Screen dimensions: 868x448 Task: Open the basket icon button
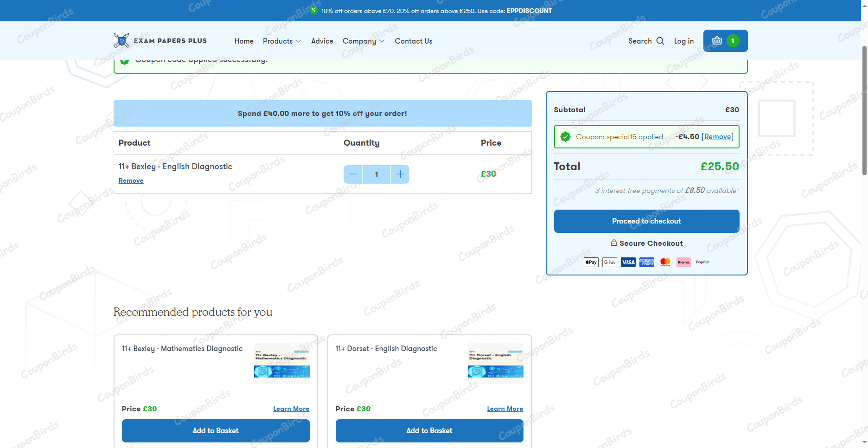[725, 41]
